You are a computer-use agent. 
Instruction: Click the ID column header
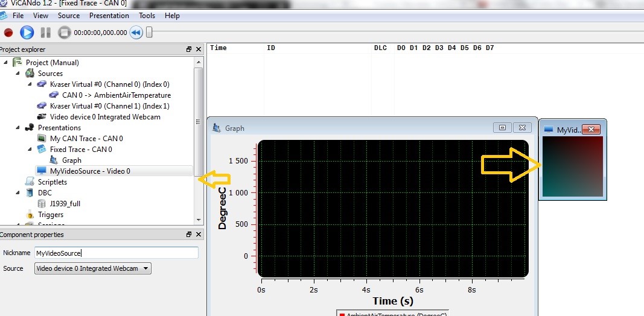(x=271, y=48)
